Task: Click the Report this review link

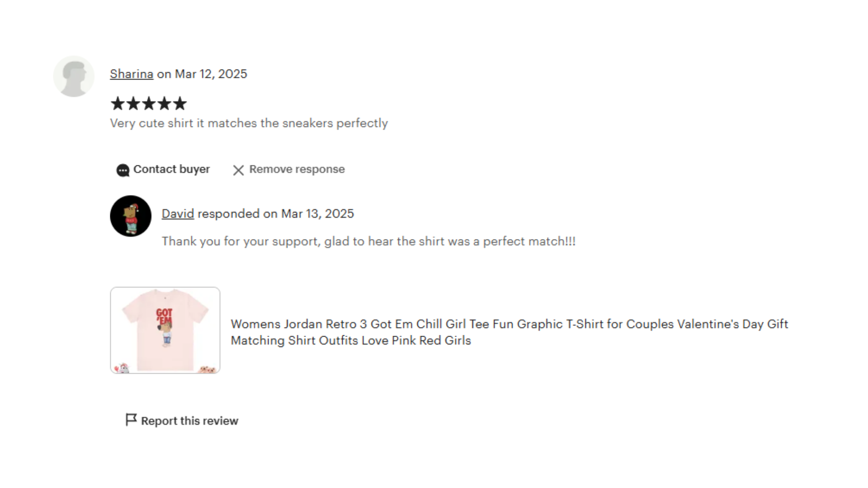Action: pyautogui.click(x=189, y=421)
